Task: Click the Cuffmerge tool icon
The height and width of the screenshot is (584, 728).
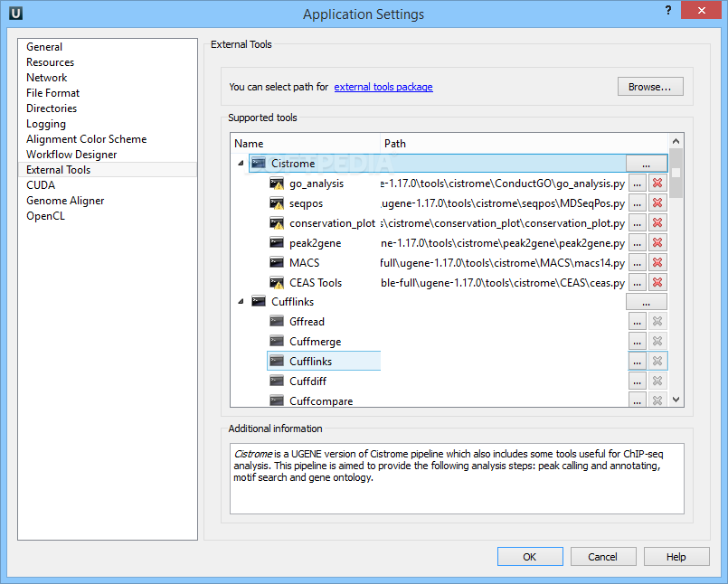Action: click(x=277, y=341)
